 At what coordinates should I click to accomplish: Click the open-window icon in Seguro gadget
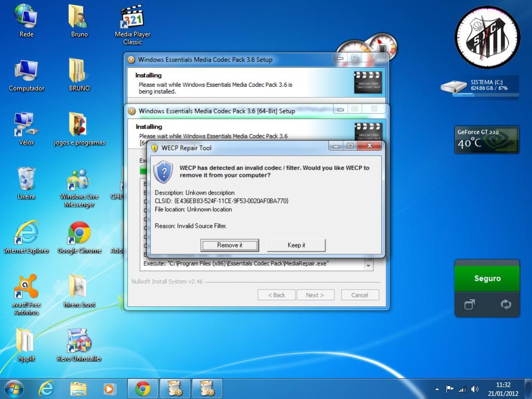click(x=470, y=304)
